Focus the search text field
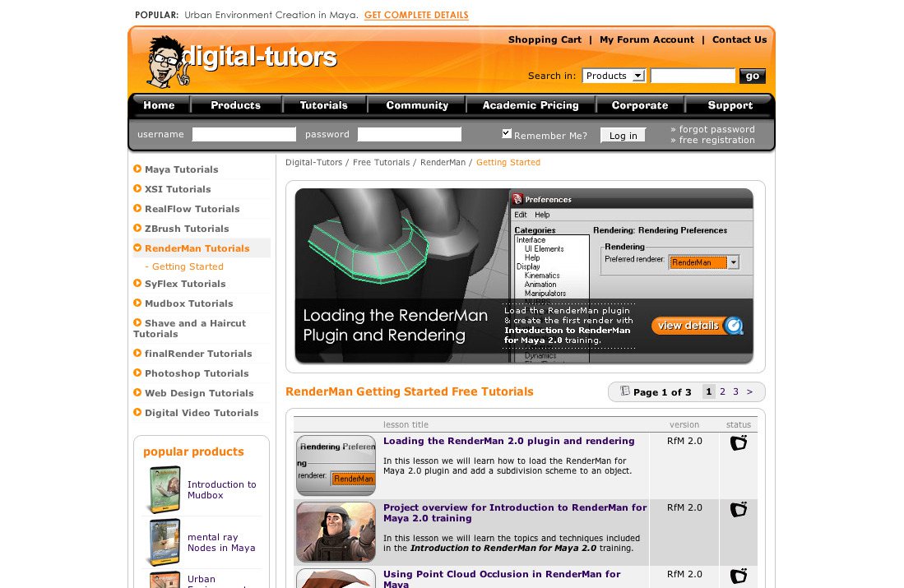This screenshot has width=904, height=588. click(693, 76)
